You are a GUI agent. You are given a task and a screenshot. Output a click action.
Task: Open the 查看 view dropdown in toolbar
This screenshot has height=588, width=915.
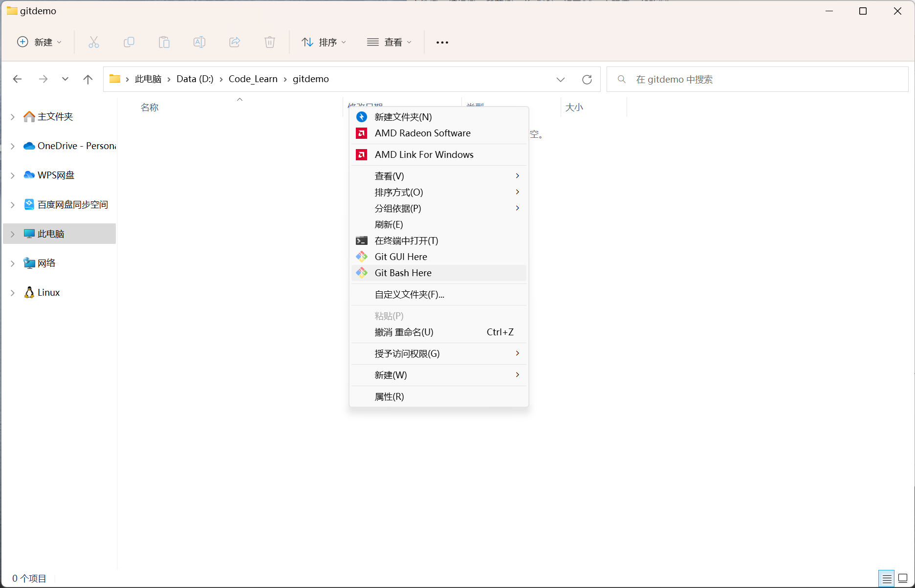(390, 42)
